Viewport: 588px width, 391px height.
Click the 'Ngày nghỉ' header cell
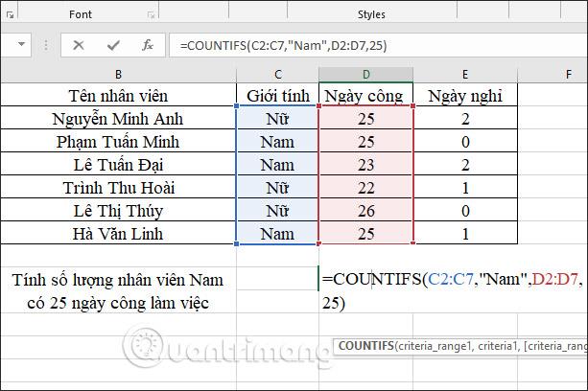pos(465,95)
